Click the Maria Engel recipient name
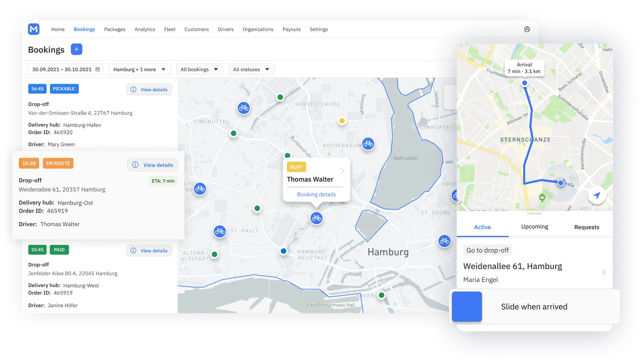This screenshot has width=644, height=364. [480, 280]
